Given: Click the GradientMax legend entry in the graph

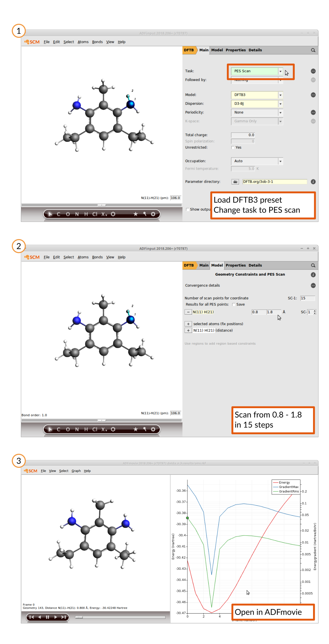Looking at the screenshot, I should [x=286, y=487].
